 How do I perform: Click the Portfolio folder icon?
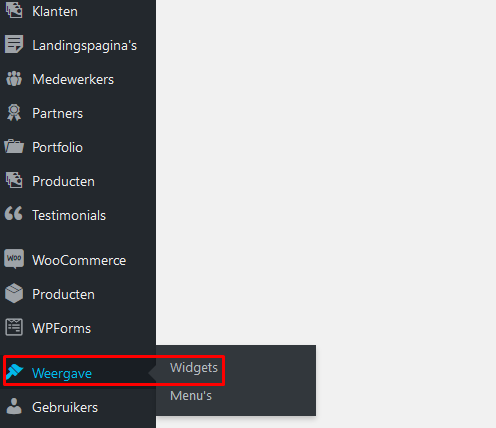tap(14, 146)
